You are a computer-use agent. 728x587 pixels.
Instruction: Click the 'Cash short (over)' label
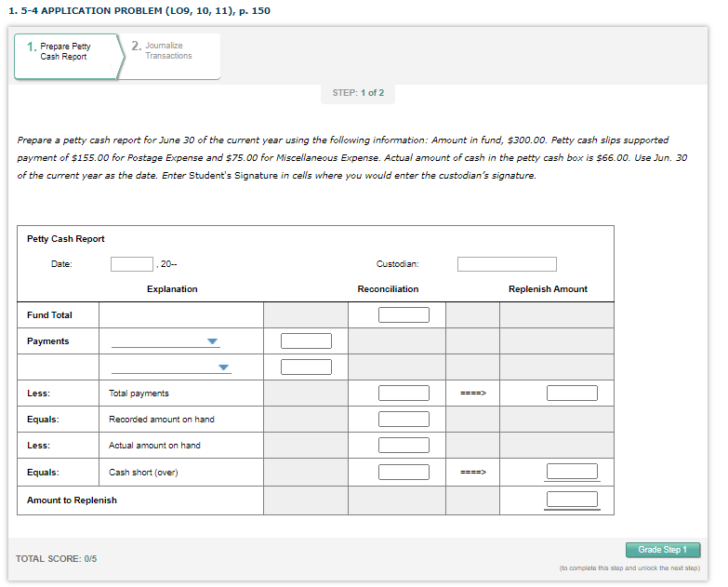[x=143, y=473]
